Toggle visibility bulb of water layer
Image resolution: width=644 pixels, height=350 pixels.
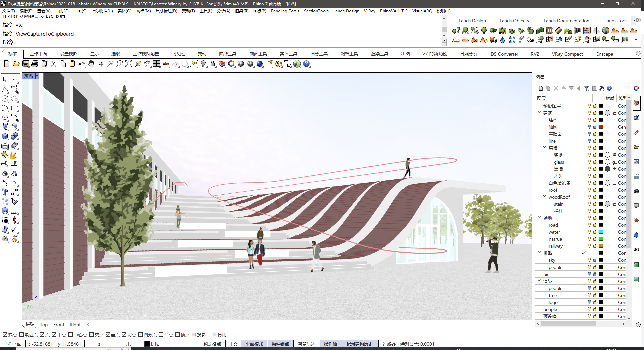point(589,232)
